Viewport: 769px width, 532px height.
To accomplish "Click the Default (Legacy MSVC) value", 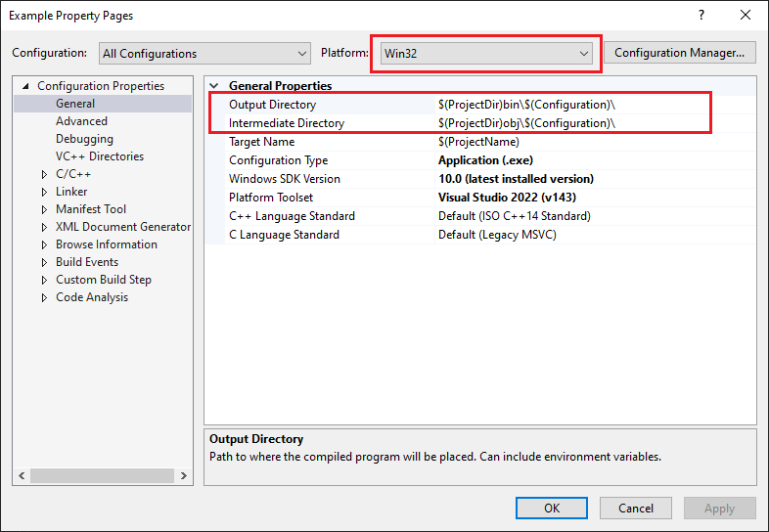I will coord(497,235).
